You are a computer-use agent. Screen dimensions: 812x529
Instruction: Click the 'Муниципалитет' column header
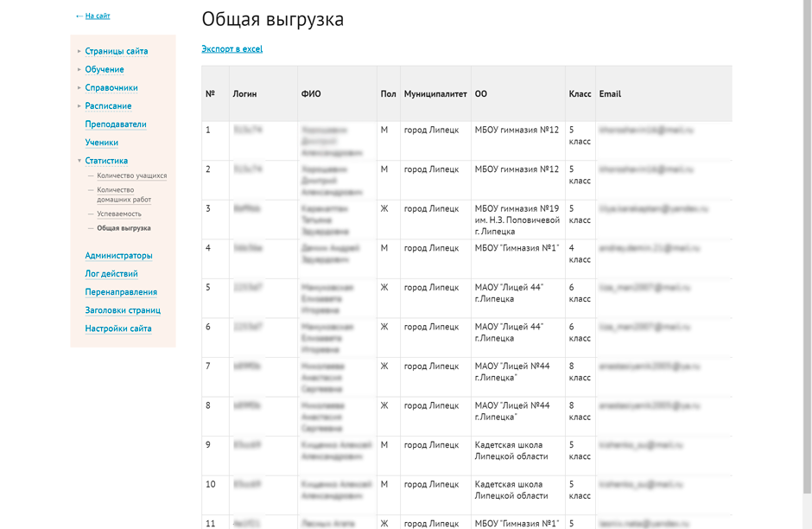click(x=435, y=94)
